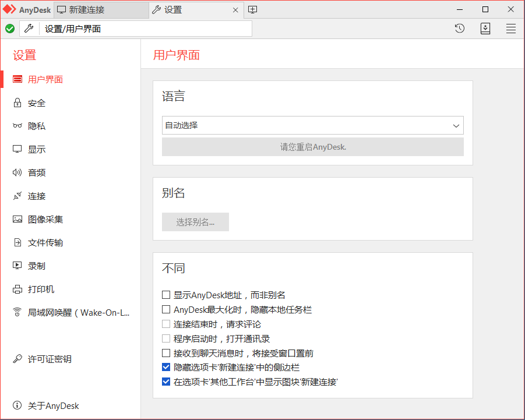The image size is (525, 420).
Task: Uncheck 隐藏选项卡'新建连接'中的侧边栏 option
Action: [x=166, y=368]
